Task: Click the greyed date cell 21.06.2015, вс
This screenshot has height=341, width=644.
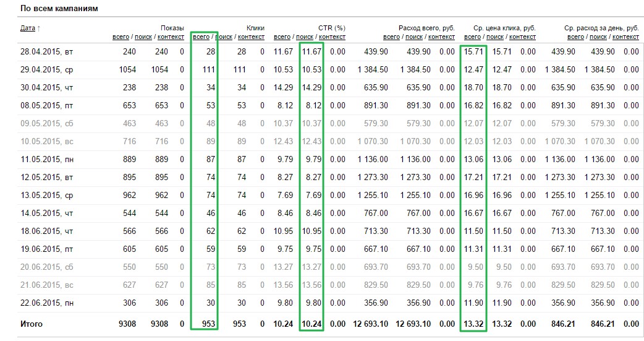Action: (46, 285)
